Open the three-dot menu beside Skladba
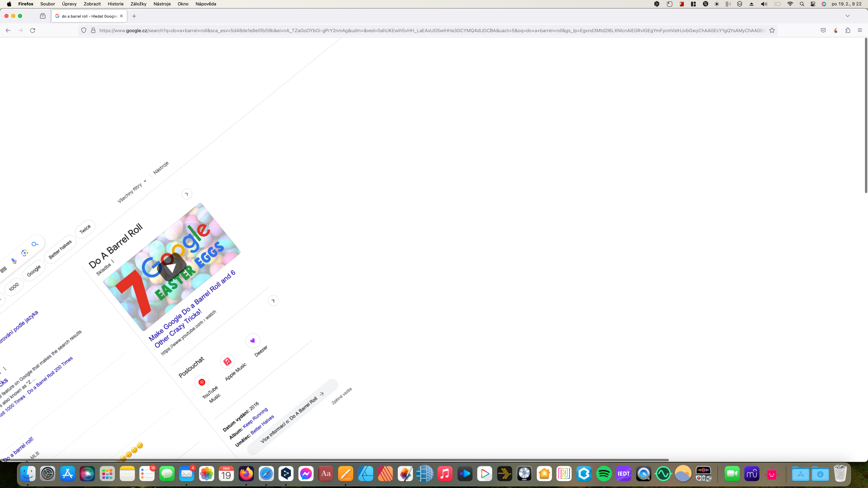The image size is (868, 488). click(x=113, y=261)
